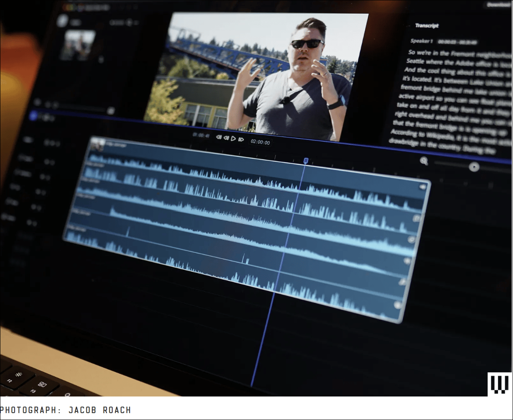
Task: Click the icon at the fourth waveform track's end
Action: pos(407,261)
